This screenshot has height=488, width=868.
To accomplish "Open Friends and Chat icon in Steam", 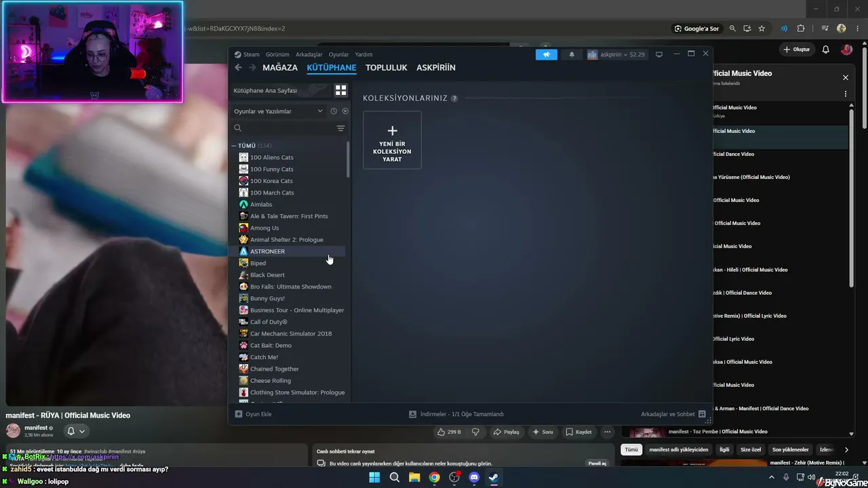I will [x=702, y=414].
